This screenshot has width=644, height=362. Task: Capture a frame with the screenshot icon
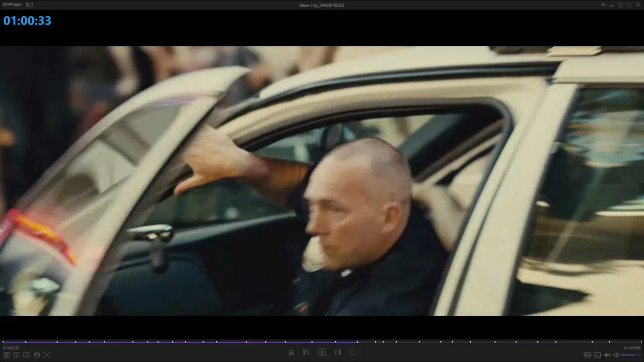click(x=47, y=355)
